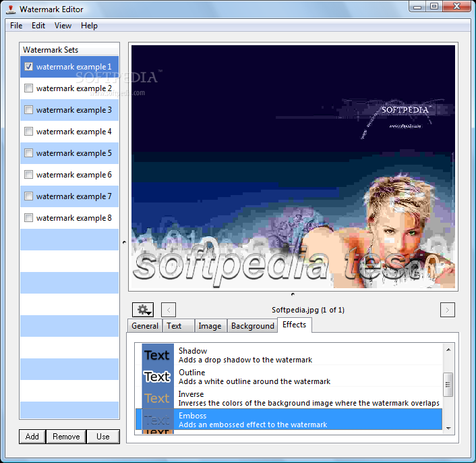Maximize the Watermark Editor window

(x=434, y=6)
